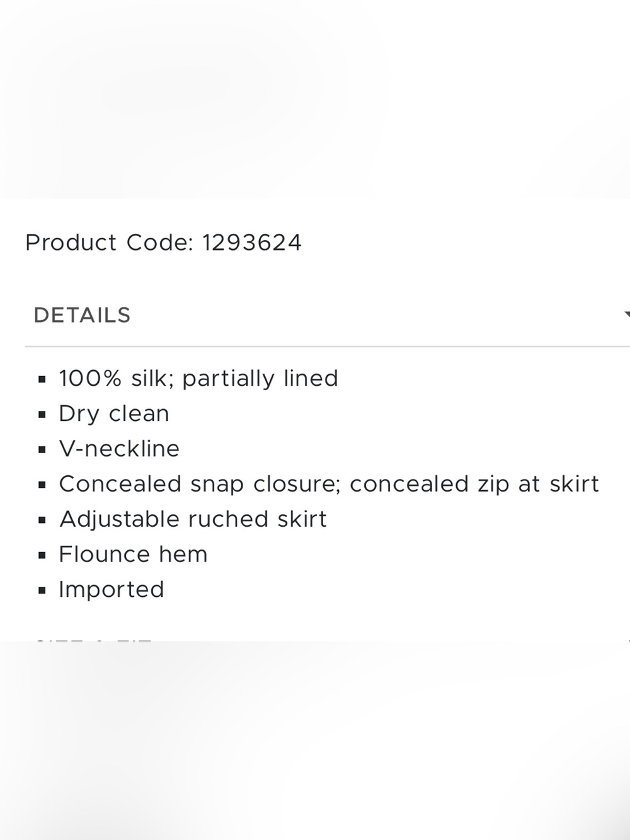Click the Adjustable ruched skirt item
Image resolution: width=630 pixels, height=840 pixels.
[193, 519]
